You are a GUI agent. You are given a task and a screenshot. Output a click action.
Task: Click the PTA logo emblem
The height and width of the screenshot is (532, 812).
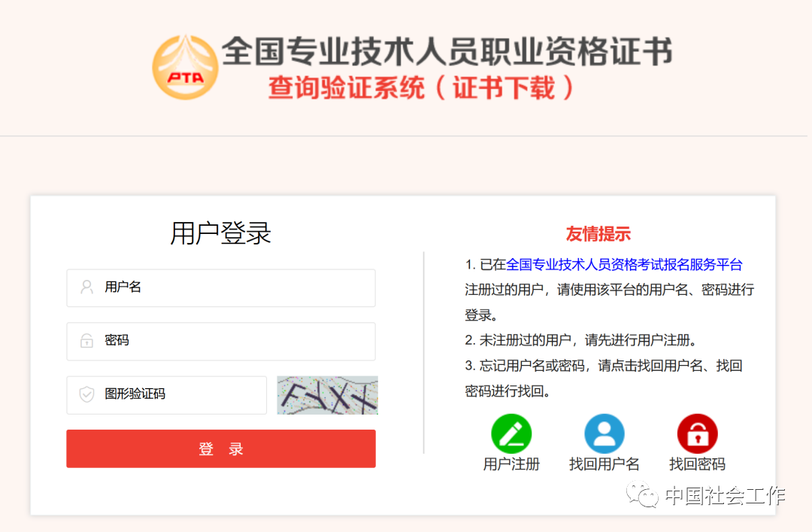coord(185,67)
